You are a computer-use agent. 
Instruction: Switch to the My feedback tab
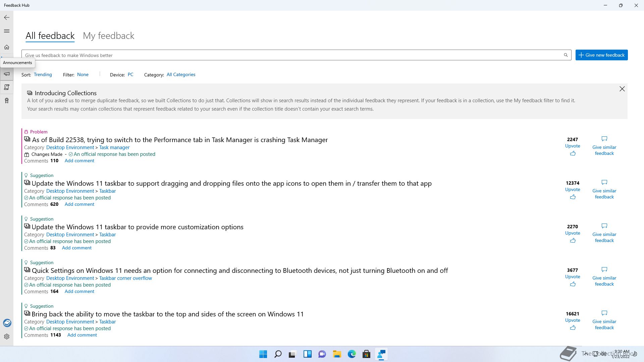click(108, 36)
